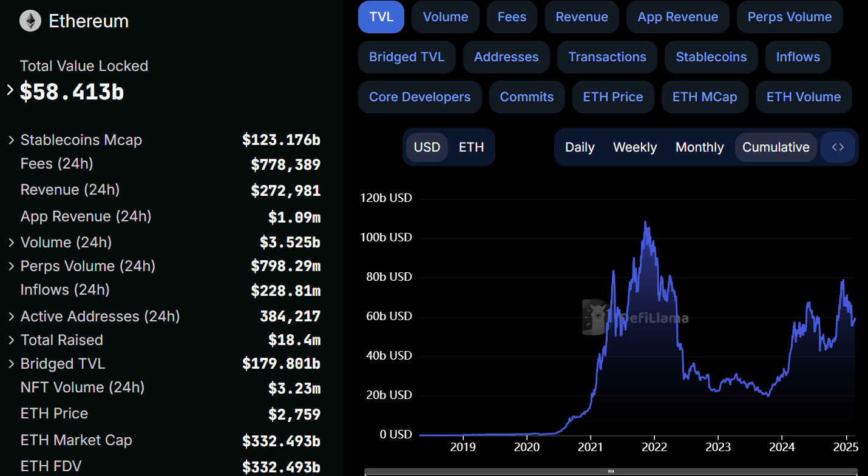The image size is (868, 476).
Task: Select the Monthly chart interval
Action: point(699,147)
